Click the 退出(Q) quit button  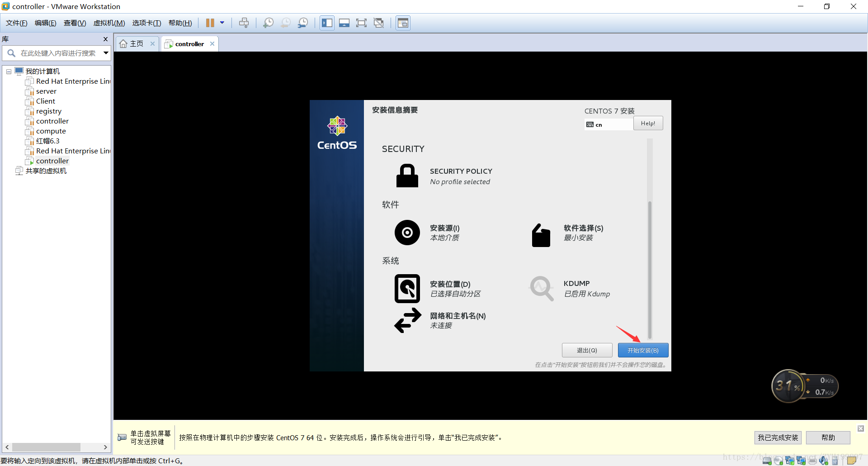(x=587, y=350)
